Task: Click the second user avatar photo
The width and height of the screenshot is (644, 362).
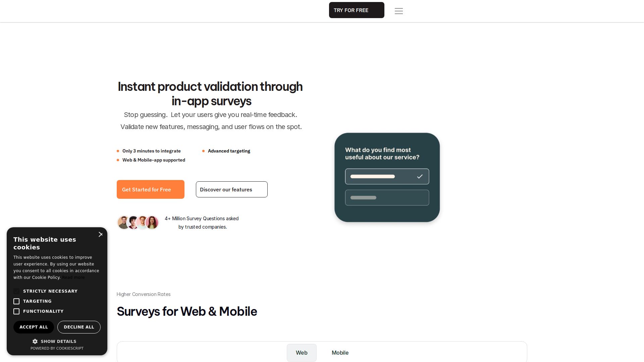Action: (133, 223)
